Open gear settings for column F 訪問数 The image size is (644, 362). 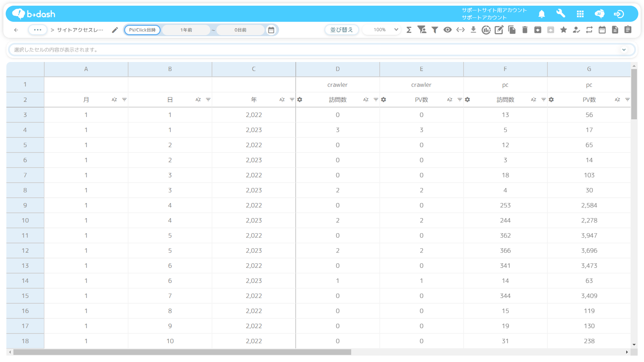[467, 100]
